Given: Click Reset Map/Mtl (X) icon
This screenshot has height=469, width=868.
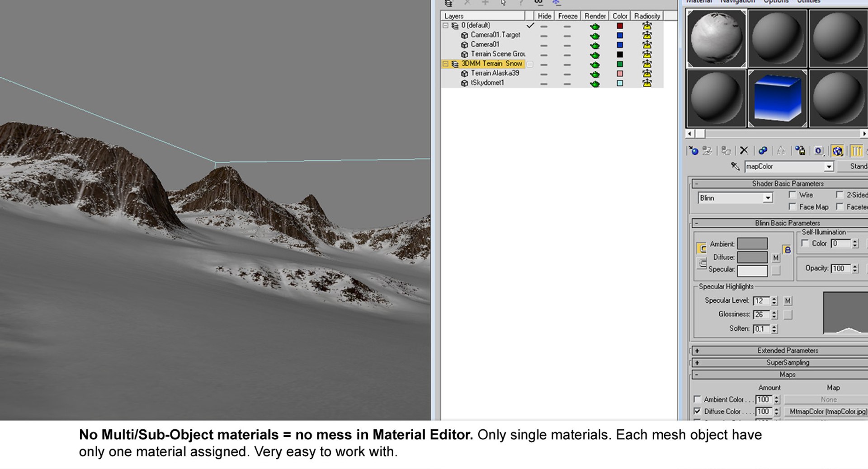Looking at the screenshot, I should (x=744, y=151).
